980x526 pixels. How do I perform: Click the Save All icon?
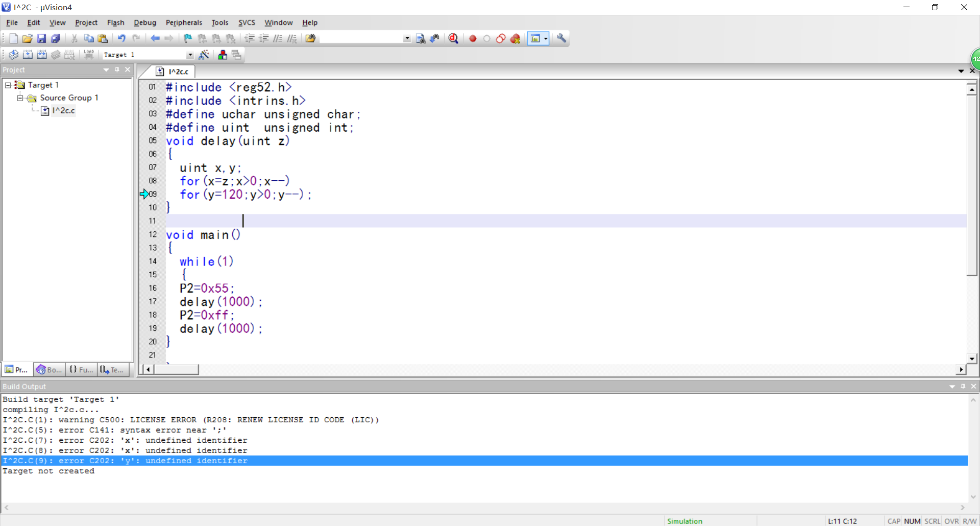click(56, 38)
